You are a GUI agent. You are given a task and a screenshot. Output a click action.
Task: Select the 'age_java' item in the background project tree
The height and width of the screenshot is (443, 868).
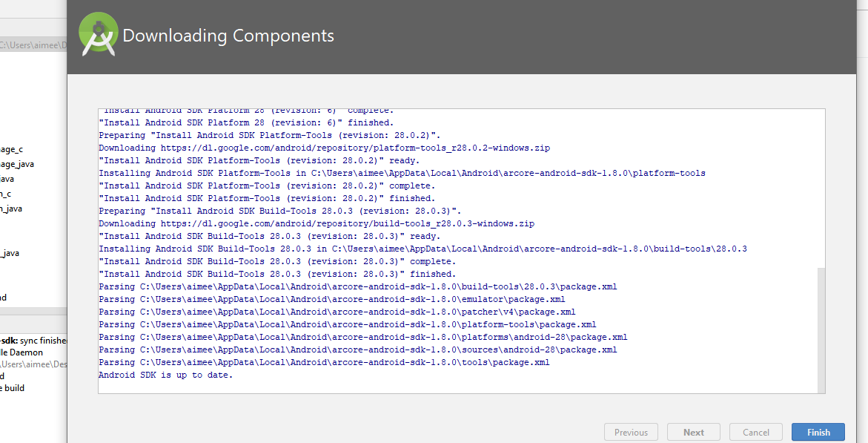coord(16,164)
